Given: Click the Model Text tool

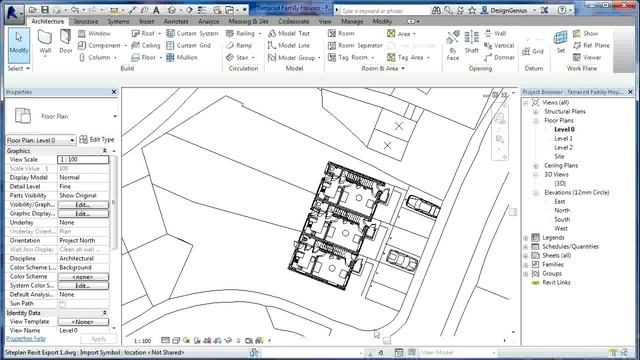Looking at the screenshot, I should click(x=289, y=33).
